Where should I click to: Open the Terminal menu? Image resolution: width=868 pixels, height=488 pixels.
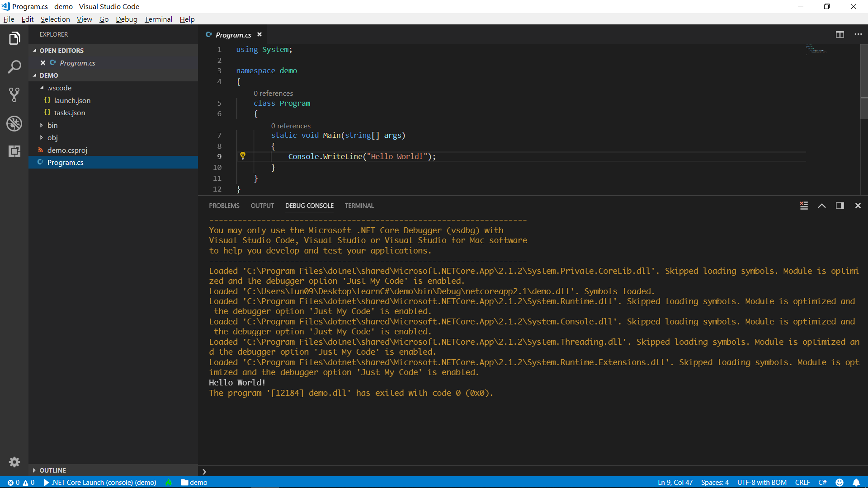[158, 19]
